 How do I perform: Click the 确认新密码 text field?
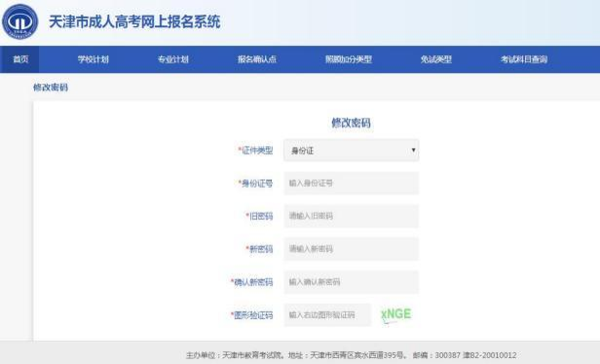pos(352,282)
